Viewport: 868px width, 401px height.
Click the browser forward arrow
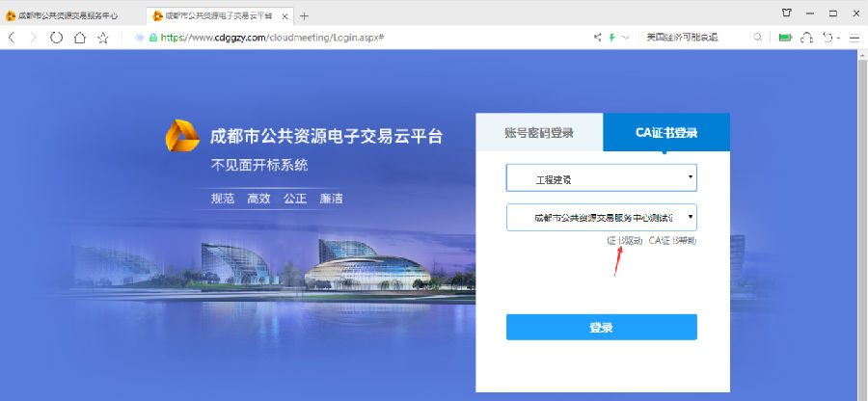pyautogui.click(x=34, y=38)
